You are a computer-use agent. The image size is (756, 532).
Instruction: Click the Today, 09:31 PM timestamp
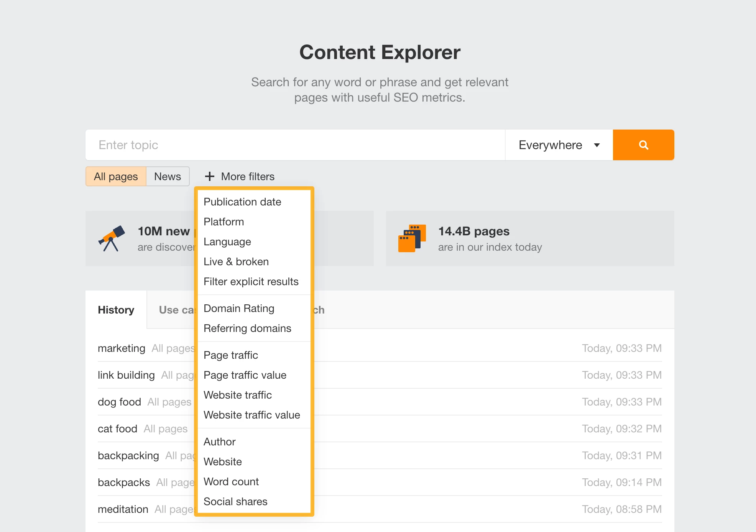pos(622,456)
